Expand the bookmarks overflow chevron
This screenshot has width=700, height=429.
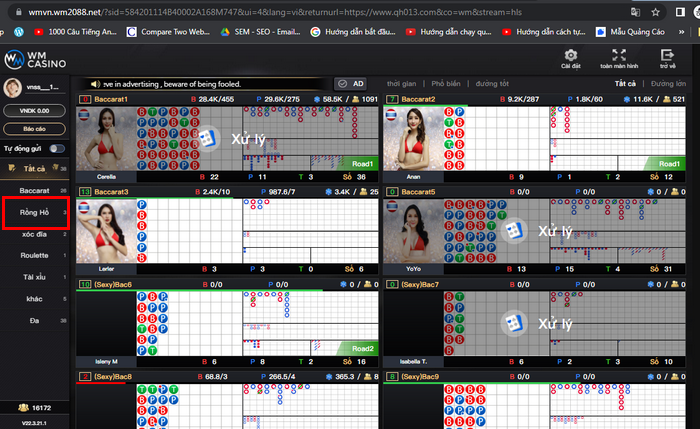681,32
